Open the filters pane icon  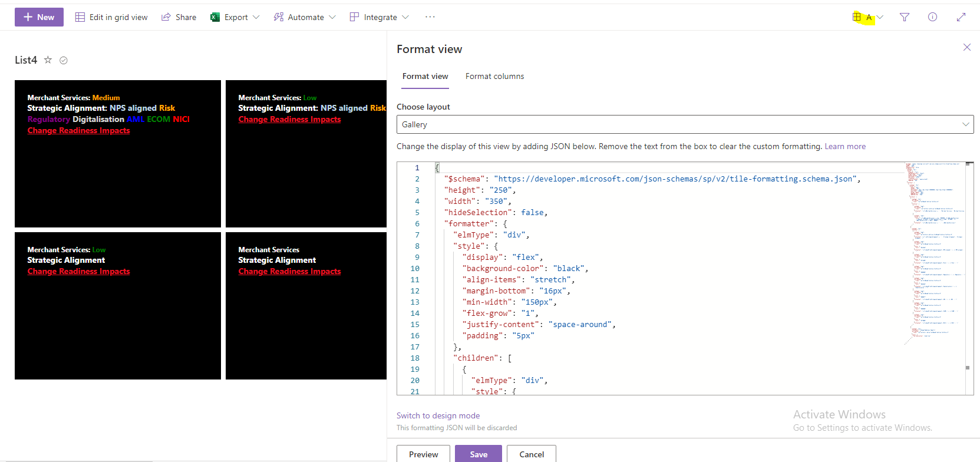pyautogui.click(x=905, y=17)
